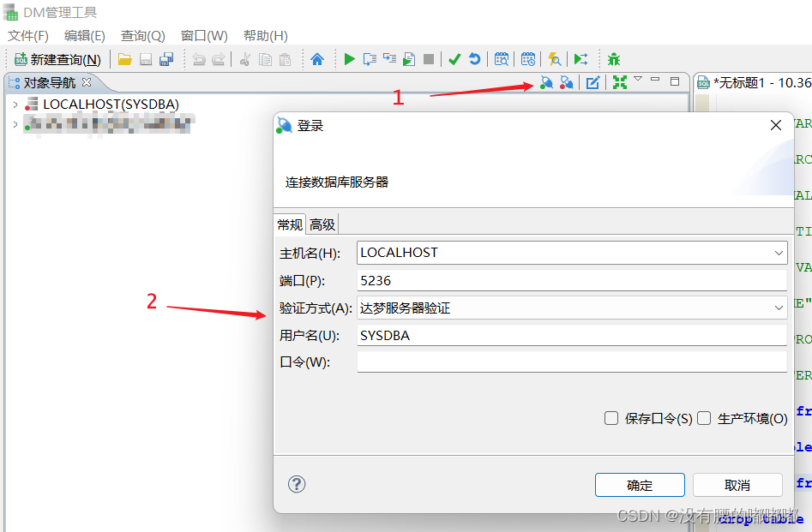Click the redo arrow icon
This screenshot has height=532, width=812.
tap(219, 59)
